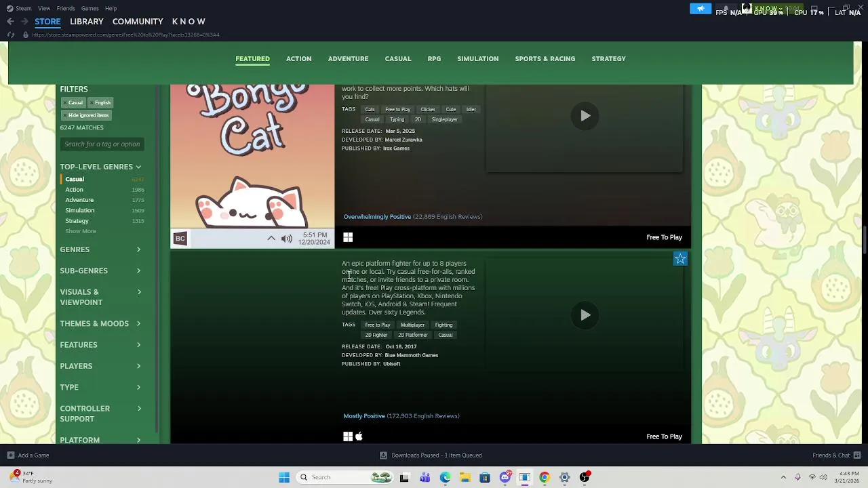
Task: Expand the Genres filter section
Action: pos(100,249)
